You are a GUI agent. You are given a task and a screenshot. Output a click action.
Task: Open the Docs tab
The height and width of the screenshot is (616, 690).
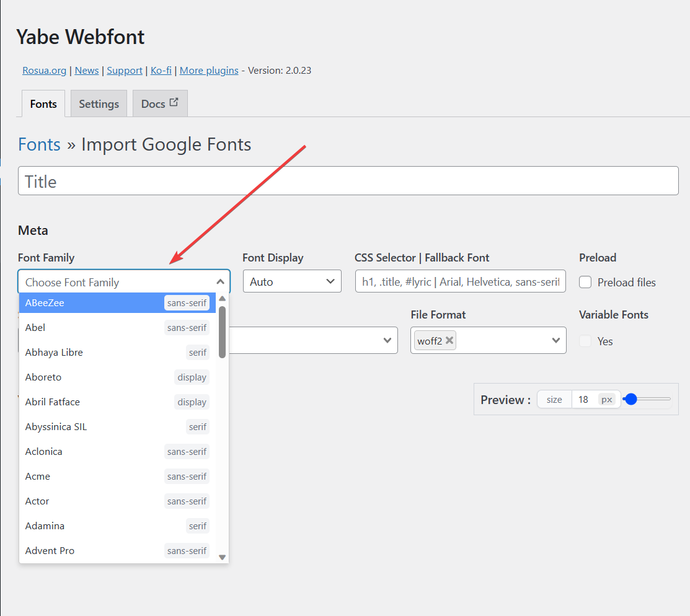point(160,104)
